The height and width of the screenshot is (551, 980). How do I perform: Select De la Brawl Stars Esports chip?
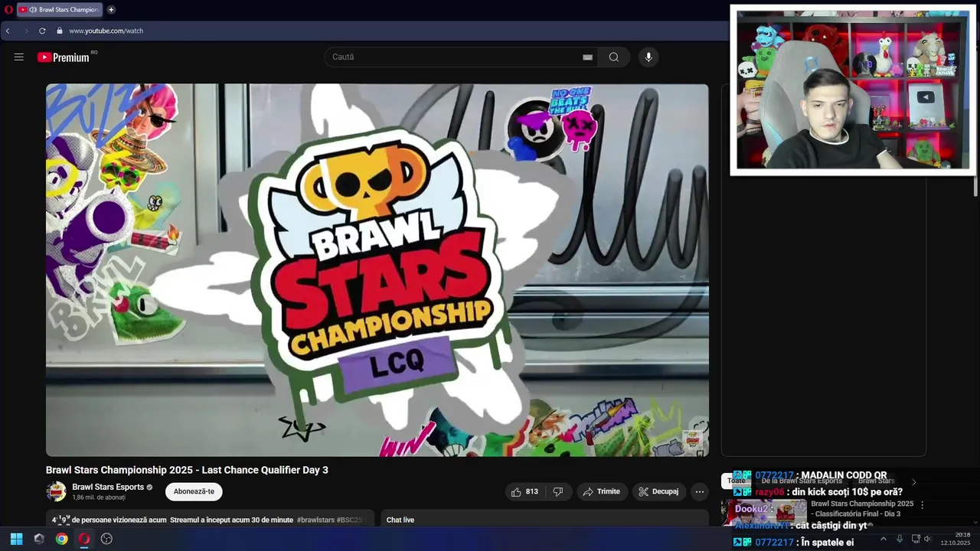802,481
